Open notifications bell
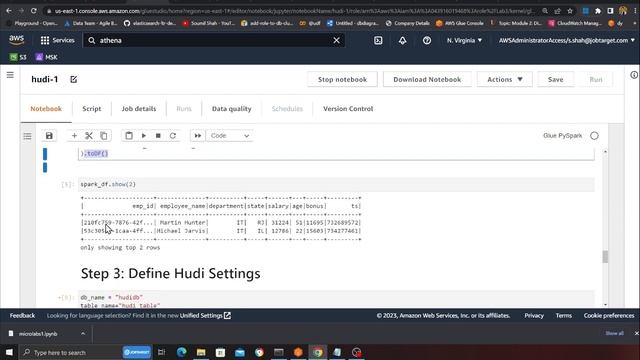This screenshot has height=360, width=640. 402,40
